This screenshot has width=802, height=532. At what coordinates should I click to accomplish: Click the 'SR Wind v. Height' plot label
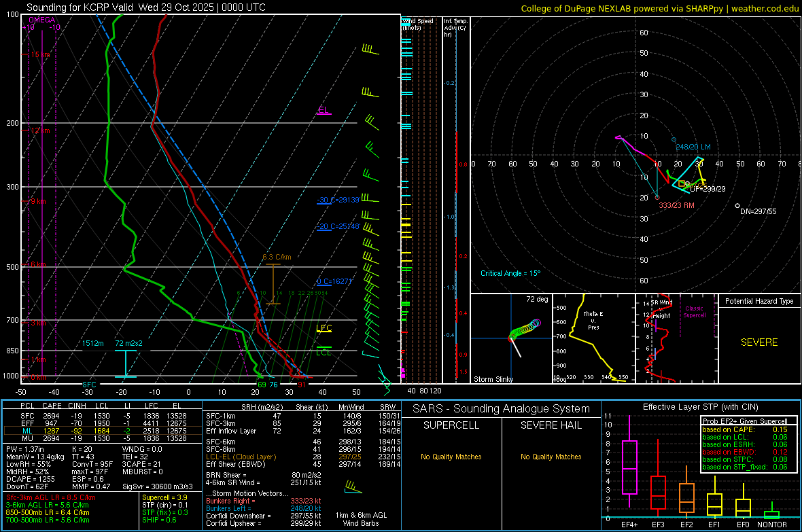(661, 309)
